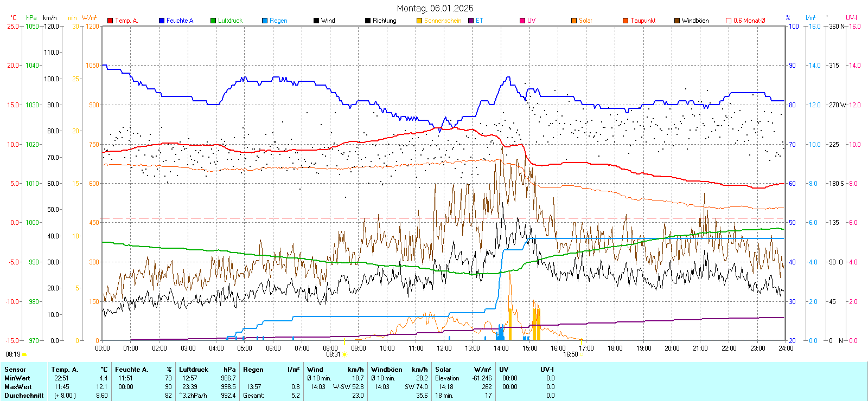
Task: Click the sun icon beside 08:19
Action: (24, 354)
